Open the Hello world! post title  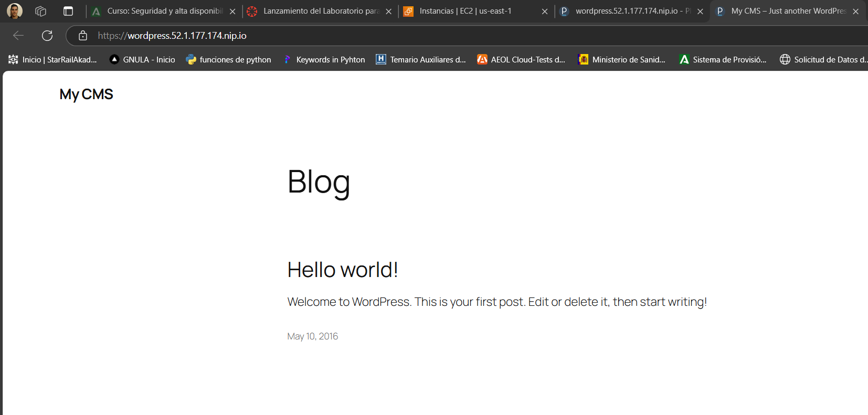(x=343, y=270)
